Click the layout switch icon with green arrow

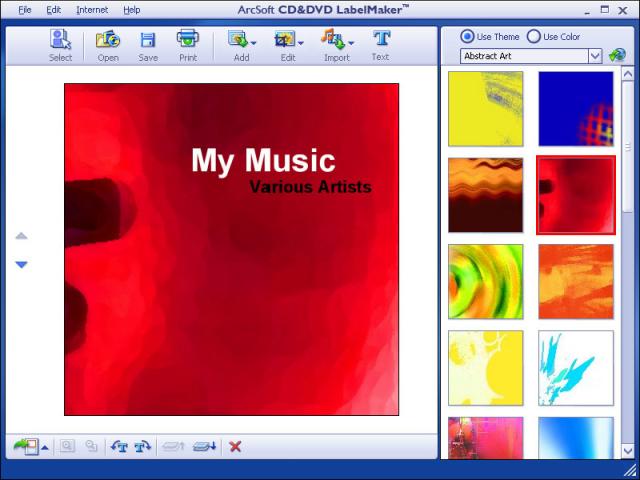(x=26, y=447)
